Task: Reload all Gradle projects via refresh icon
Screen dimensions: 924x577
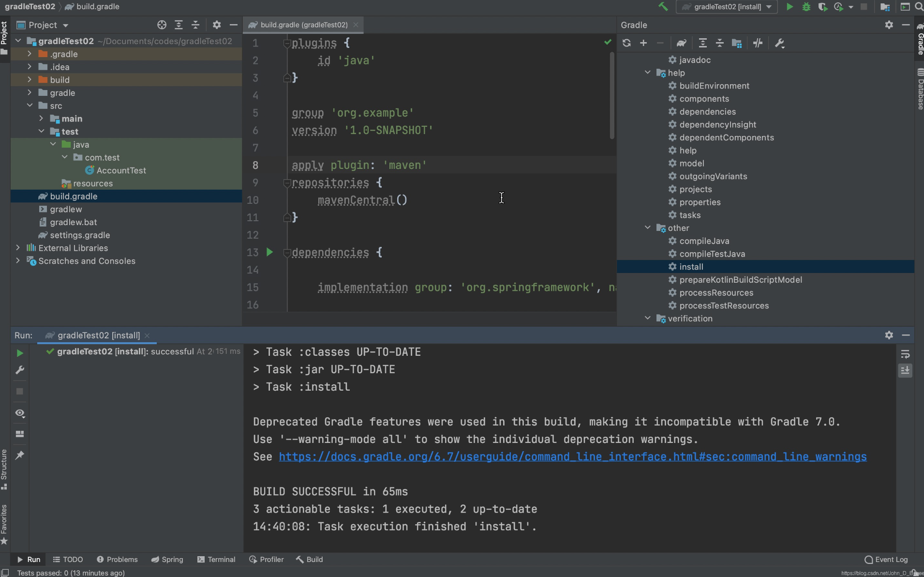Action: pyautogui.click(x=626, y=43)
